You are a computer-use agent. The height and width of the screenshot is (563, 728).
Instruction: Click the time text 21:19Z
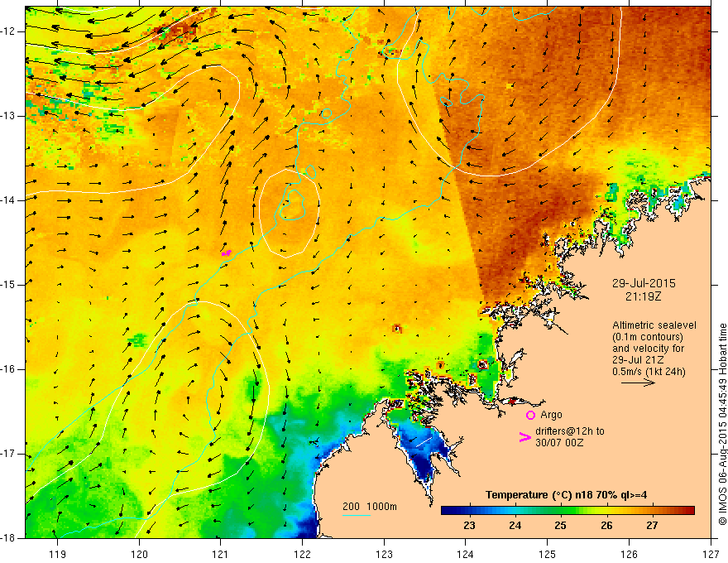coord(643,296)
